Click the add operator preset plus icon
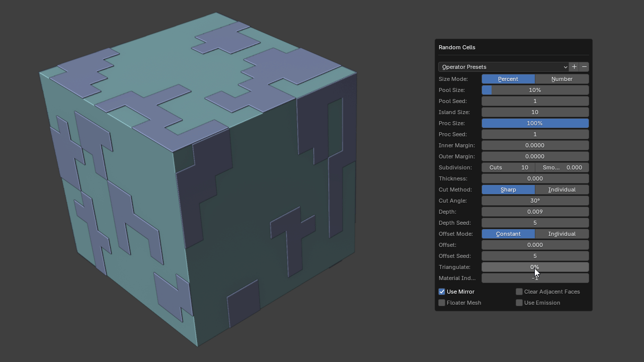The width and height of the screenshot is (644, 362). coord(574,67)
